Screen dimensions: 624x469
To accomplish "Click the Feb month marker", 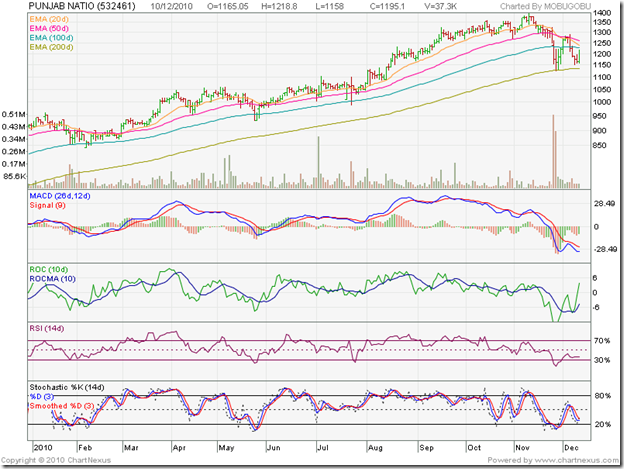I will (x=85, y=448).
